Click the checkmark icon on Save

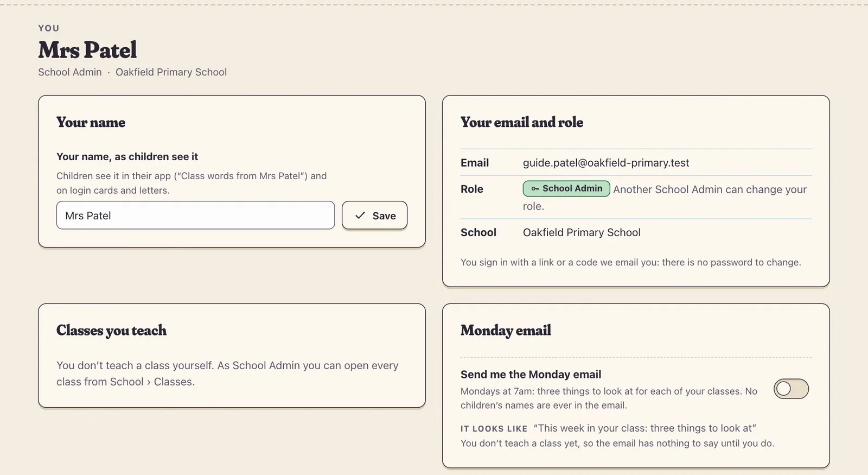pos(360,216)
